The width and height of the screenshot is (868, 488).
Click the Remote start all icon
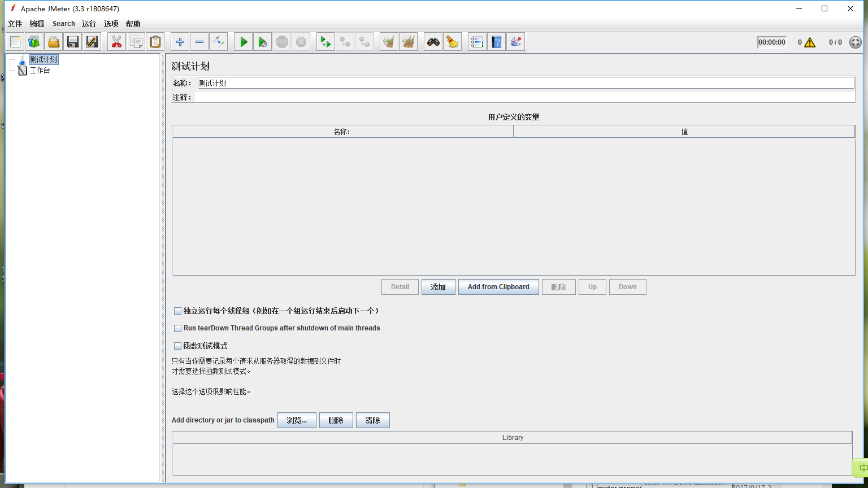point(326,42)
